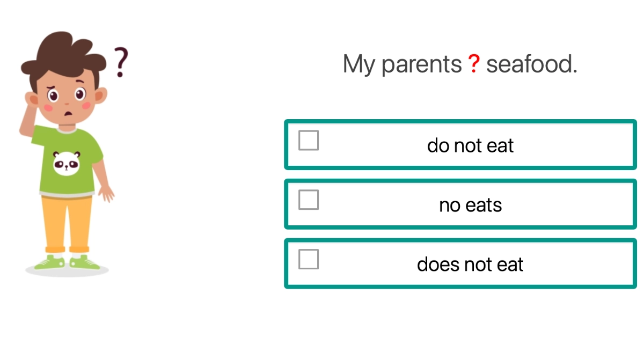Click the red question mark in the sentence
644x338 pixels.
point(474,65)
